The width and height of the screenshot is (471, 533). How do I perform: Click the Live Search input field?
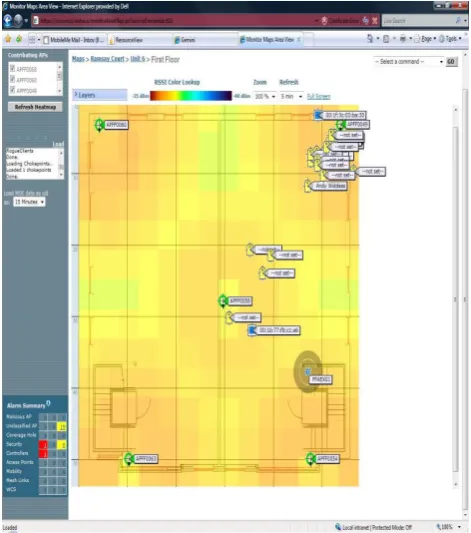[418, 21]
